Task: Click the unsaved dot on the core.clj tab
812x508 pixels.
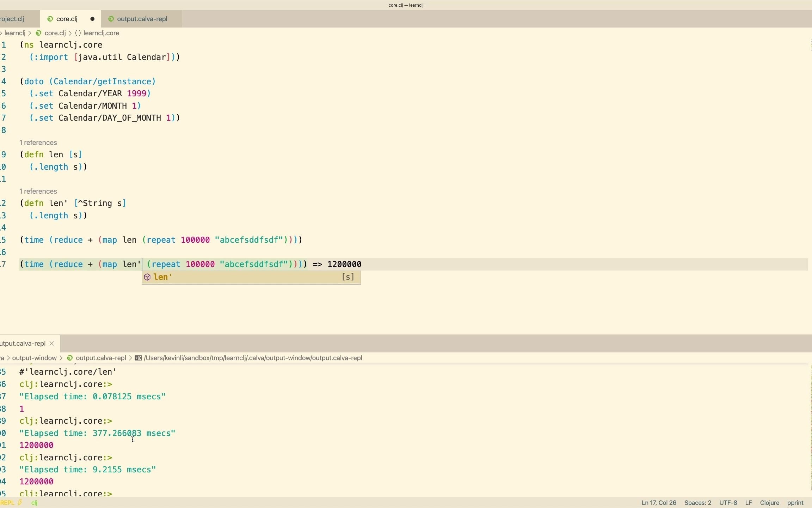Action: (x=92, y=19)
